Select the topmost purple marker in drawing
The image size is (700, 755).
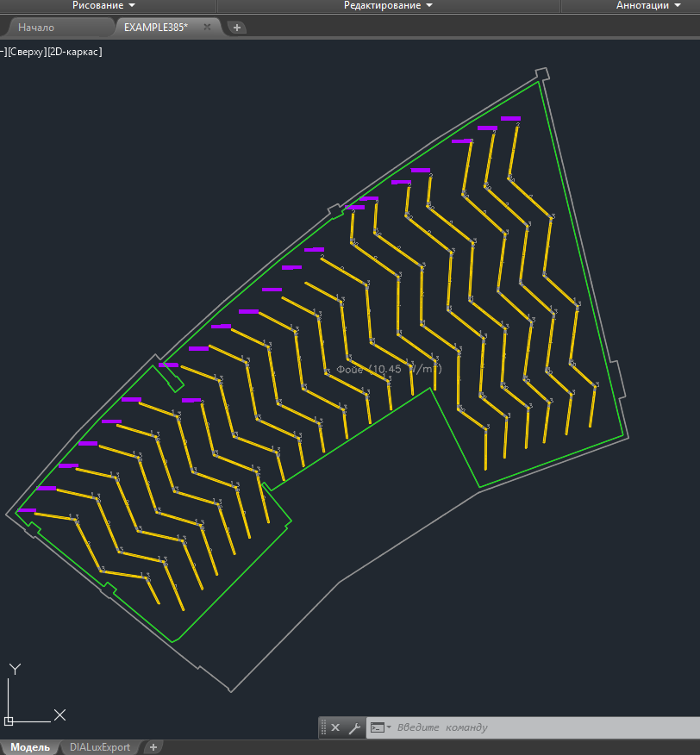pyautogui.click(x=510, y=118)
